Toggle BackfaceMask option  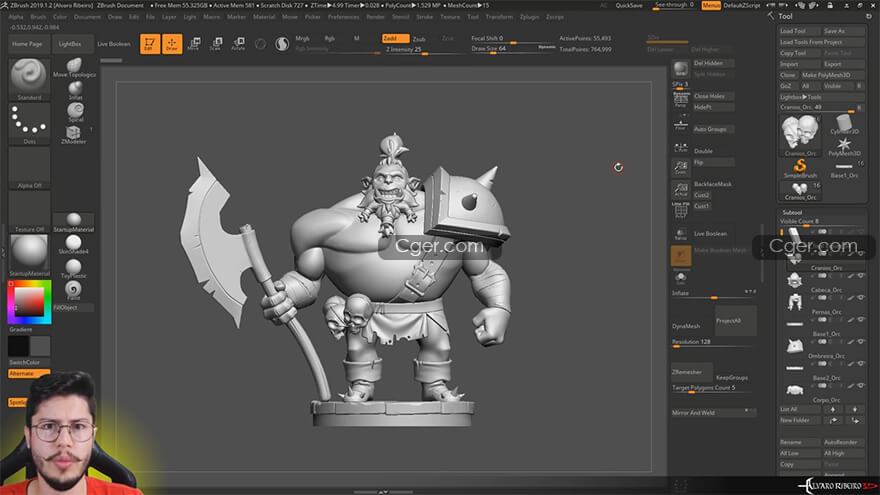click(x=713, y=184)
